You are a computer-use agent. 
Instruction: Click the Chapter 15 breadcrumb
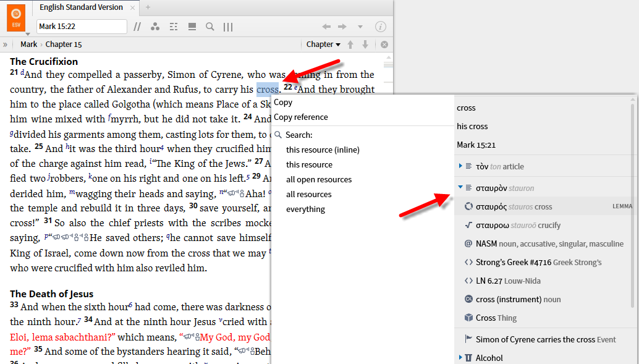click(x=64, y=44)
